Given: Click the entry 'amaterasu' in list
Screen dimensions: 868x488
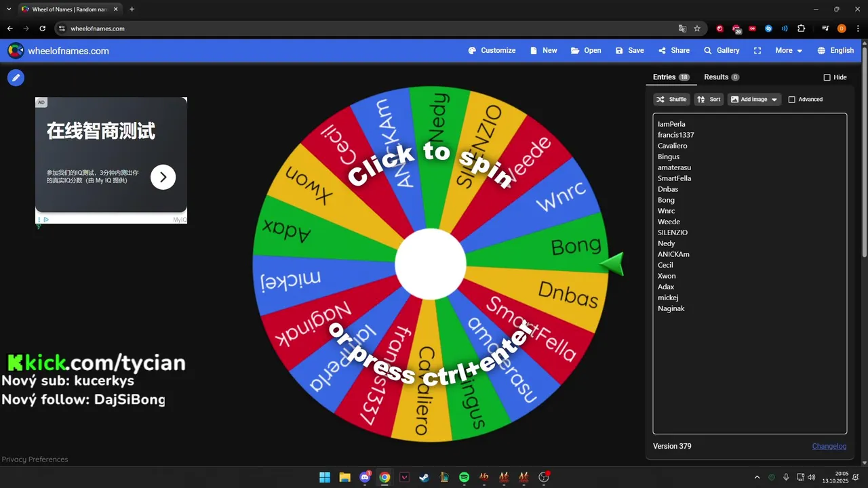Looking at the screenshot, I should coord(674,167).
